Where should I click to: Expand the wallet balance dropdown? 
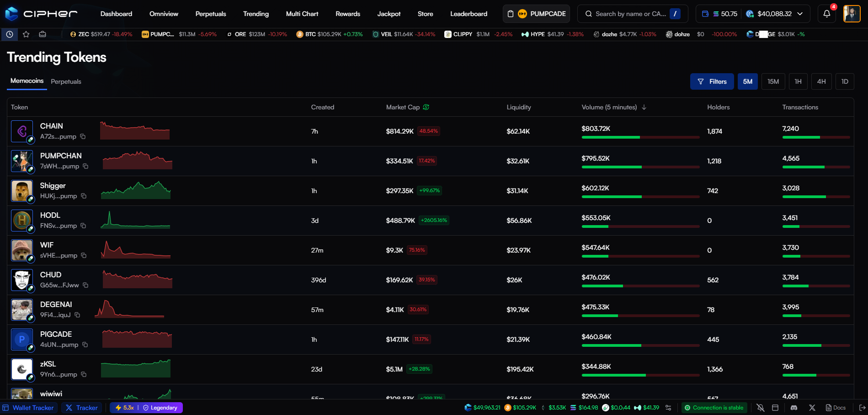click(800, 14)
